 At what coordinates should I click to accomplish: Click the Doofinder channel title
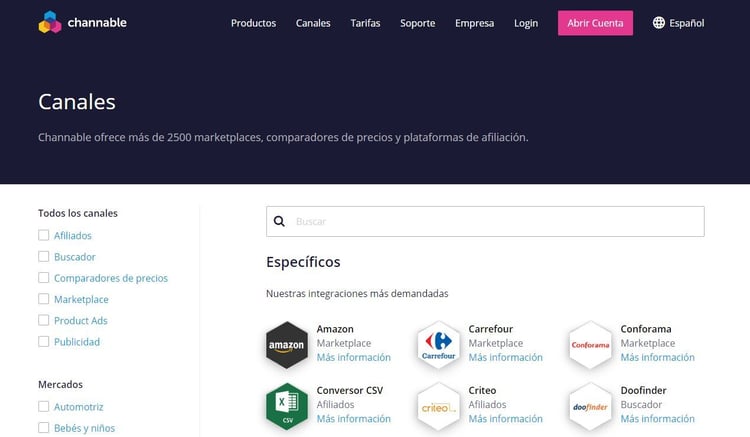[643, 390]
